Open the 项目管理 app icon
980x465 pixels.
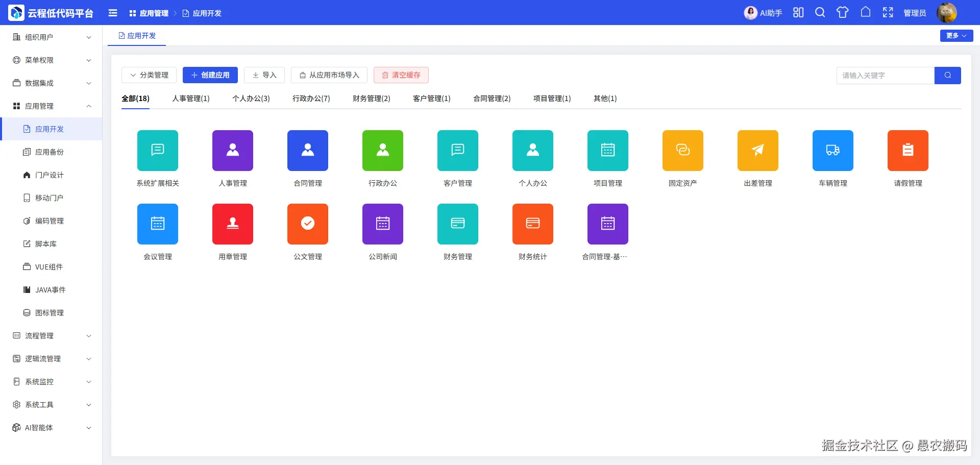click(x=608, y=151)
